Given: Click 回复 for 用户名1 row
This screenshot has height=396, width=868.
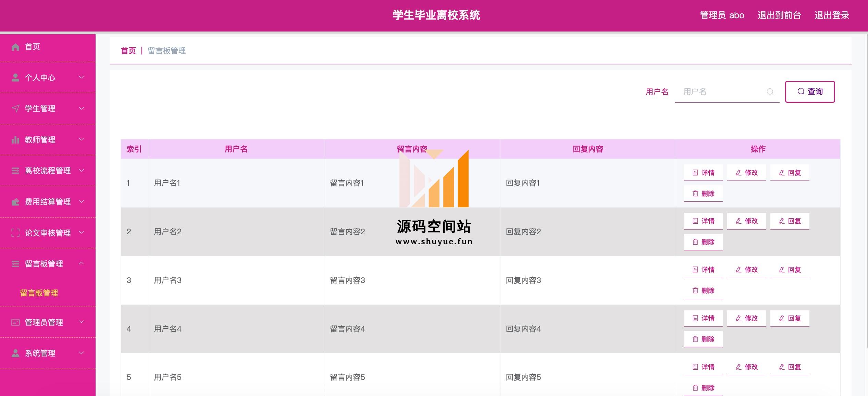Looking at the screenshot, I should pyautogui.click(x=790, y=173).
